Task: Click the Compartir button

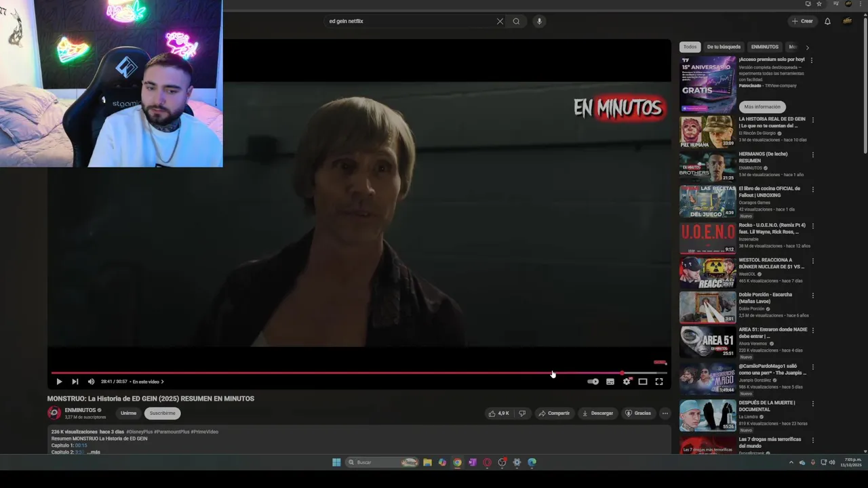Action: pyautogui.click(x=554, y=413)
